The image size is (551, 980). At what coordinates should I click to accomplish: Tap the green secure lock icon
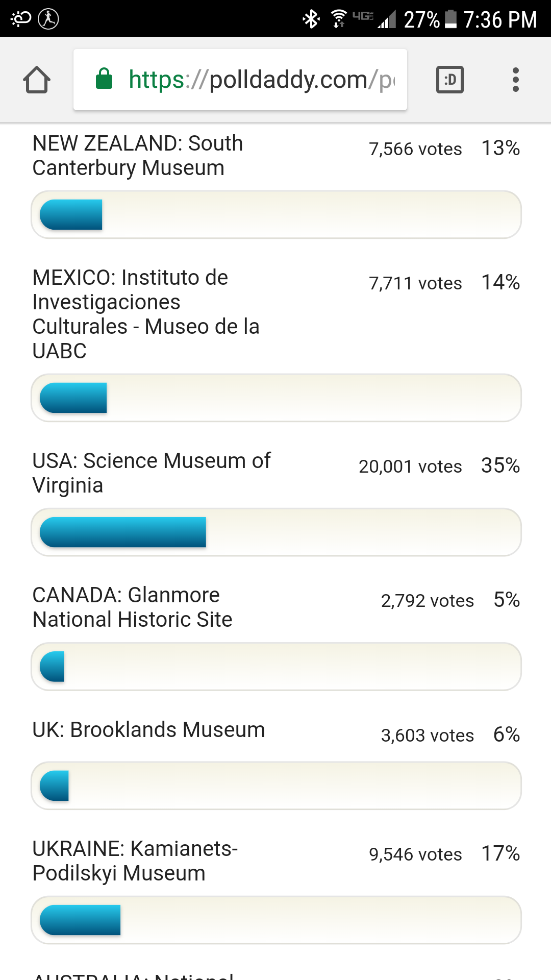point(104,79)
